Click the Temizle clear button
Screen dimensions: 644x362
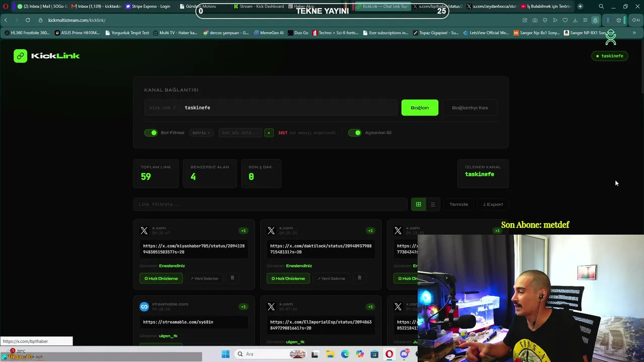459,204
